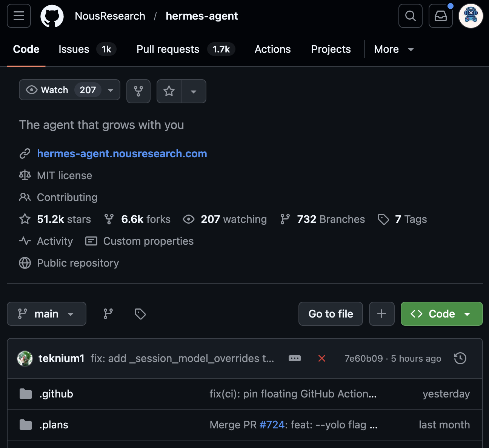Screen dimensions: 489x448
Task: Click the .github folder icon
Action: pos(26,394)
